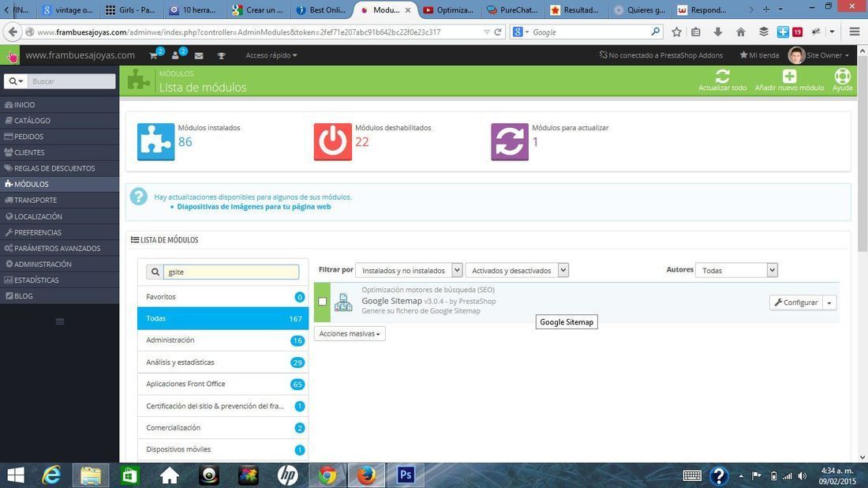Click the purple Módulos para actualizar icon
This screenshot has height=488, width=868.
[x=510, y=142]
